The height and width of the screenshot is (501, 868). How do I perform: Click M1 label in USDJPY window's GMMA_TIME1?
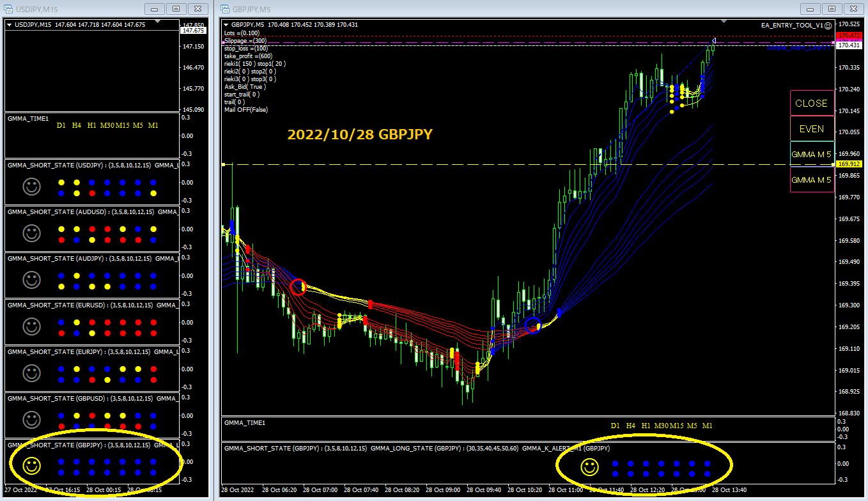(153, 125)
